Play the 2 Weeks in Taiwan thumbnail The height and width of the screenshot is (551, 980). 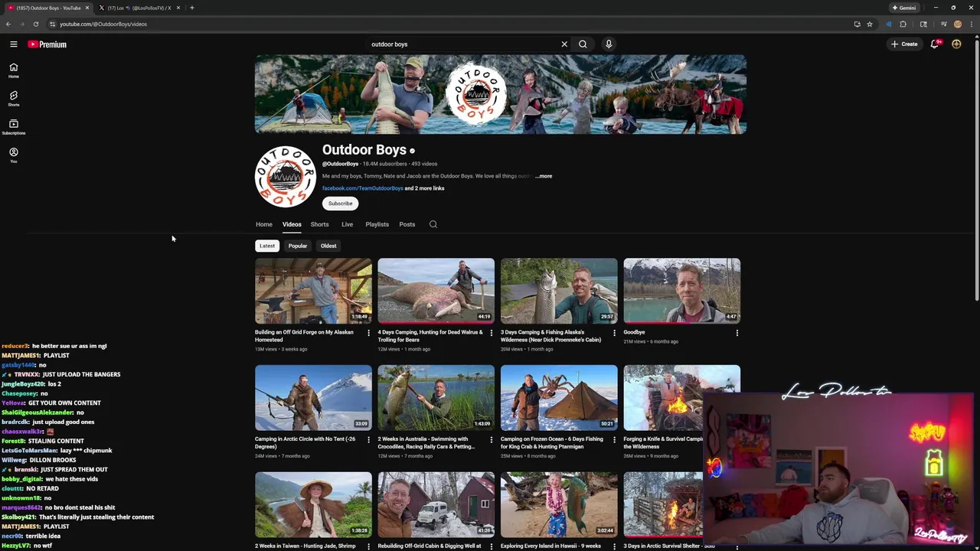313,505
